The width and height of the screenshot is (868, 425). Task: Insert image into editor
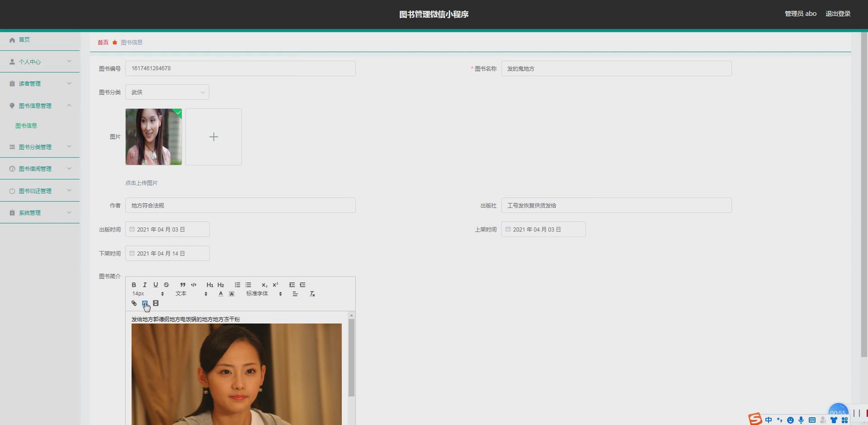[145, 303]
